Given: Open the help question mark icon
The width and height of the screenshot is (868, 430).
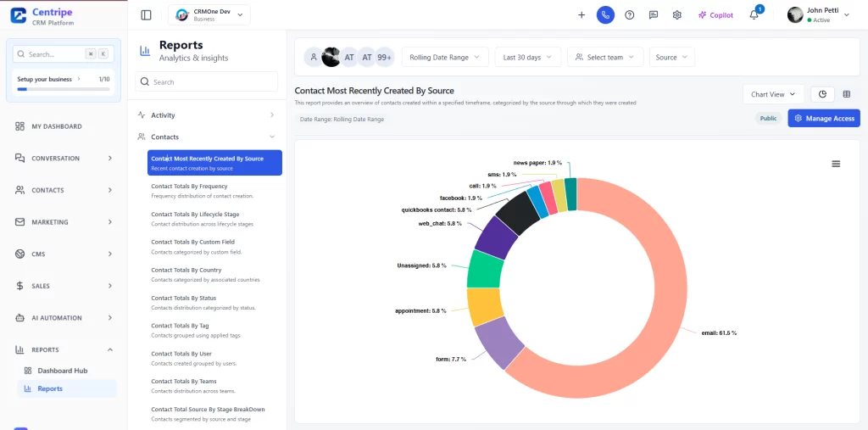Looking at the screenshot, I should [x=630, y=15].
